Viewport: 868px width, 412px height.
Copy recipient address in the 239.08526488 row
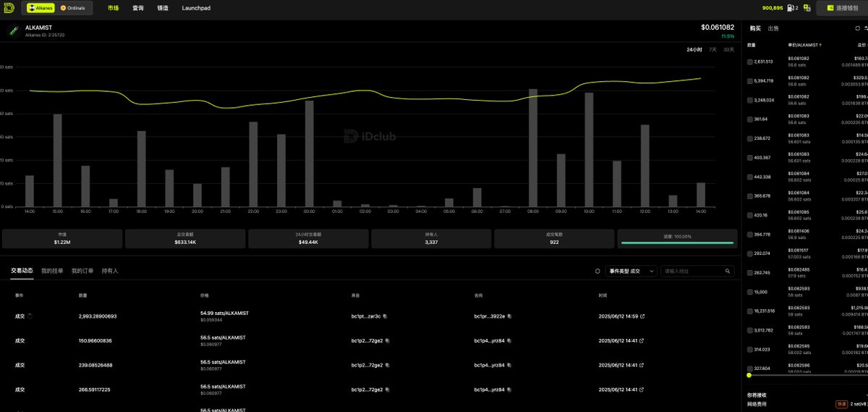click(x=509, y=365)
